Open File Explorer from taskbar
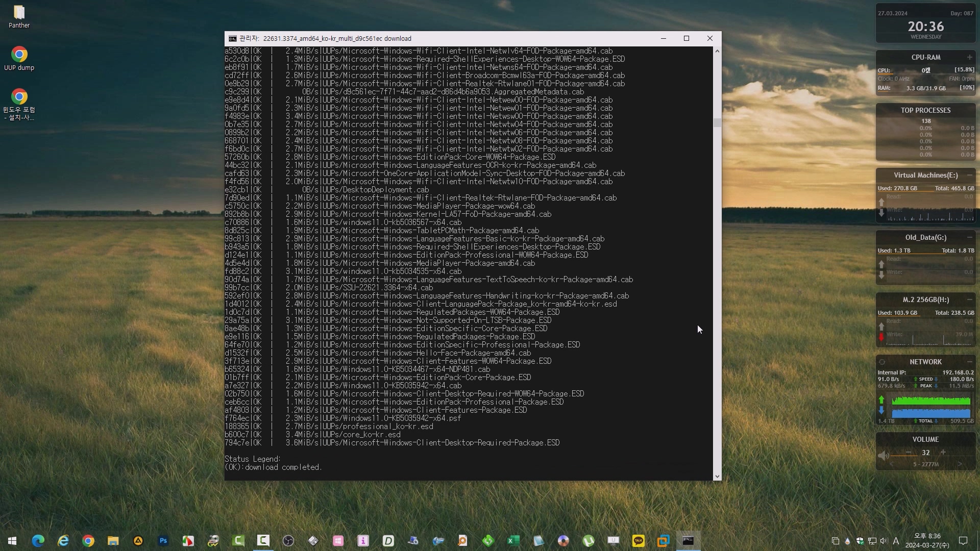The height and width of the screenshot is (551, 980). pos(113,541)
